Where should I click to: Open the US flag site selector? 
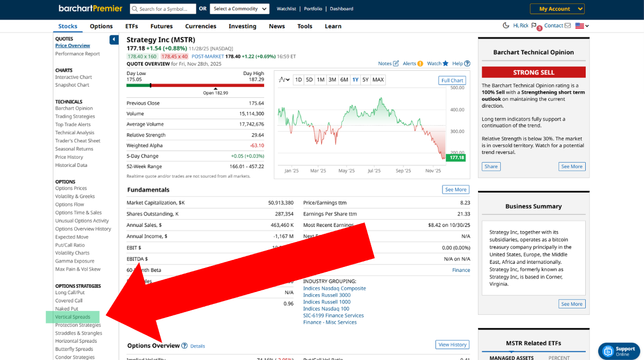[x=582, y=26]
